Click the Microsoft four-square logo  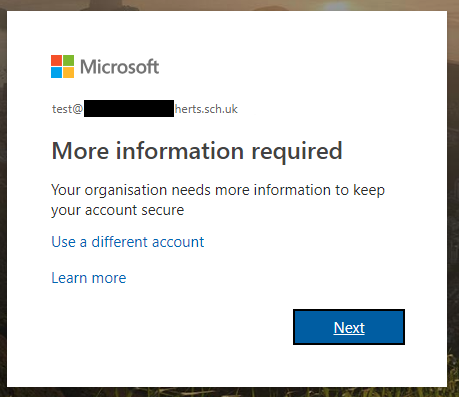point(62,66)
